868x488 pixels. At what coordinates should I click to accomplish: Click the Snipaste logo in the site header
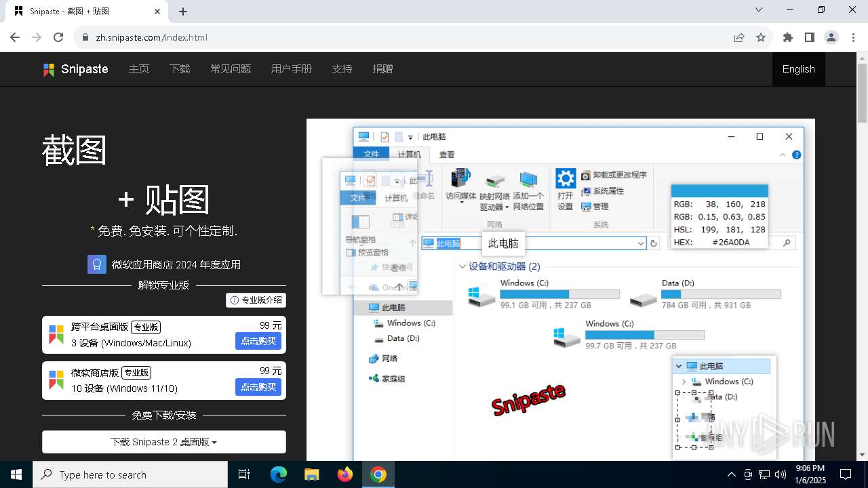click(75, 69)
